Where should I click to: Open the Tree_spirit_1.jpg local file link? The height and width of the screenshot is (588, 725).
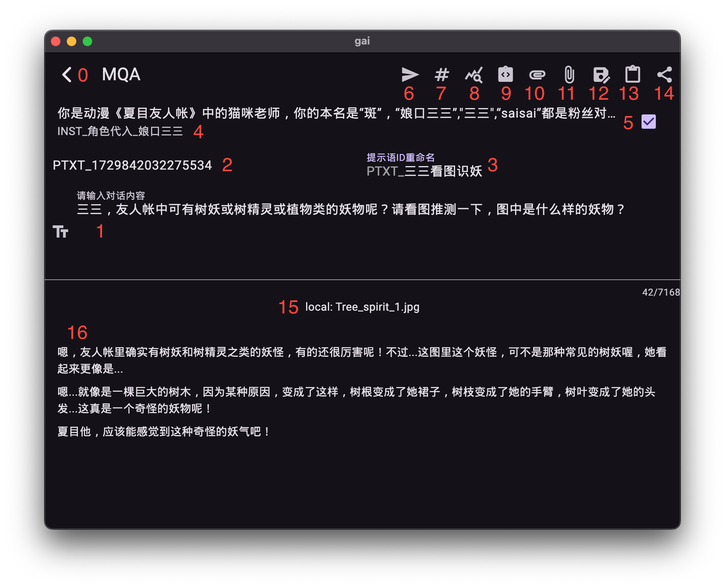362,307
